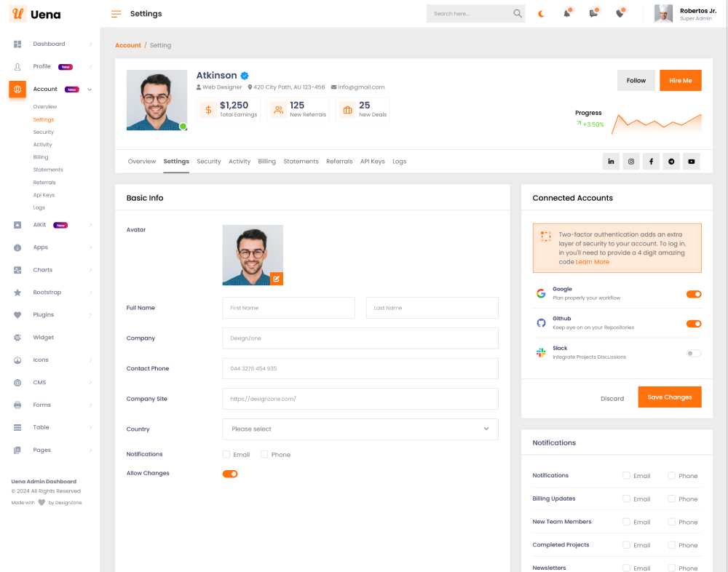
Task: Switch to the API Keys tab
Action: point(372,162)
